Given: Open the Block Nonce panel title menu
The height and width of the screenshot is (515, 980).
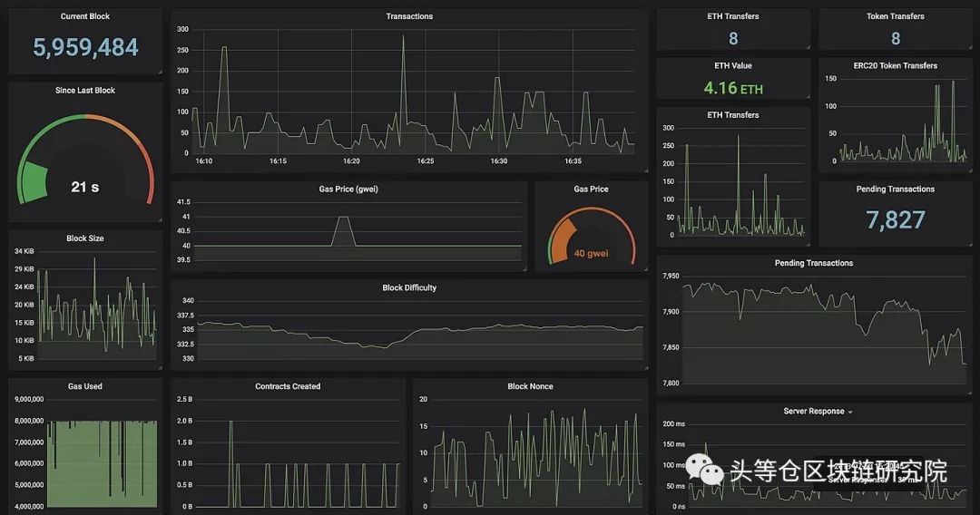Looking at the screenshot, I should (x=530, y=386).
